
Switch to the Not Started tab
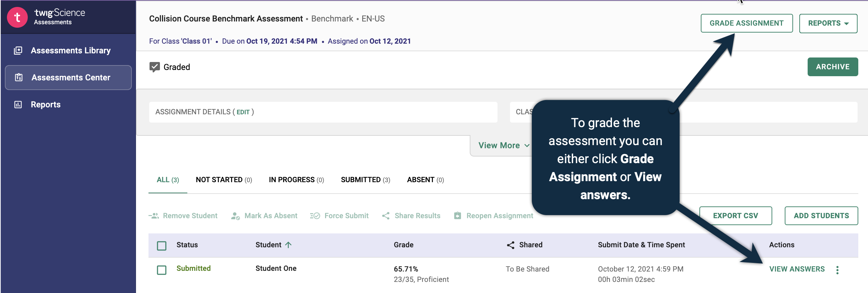224,180
